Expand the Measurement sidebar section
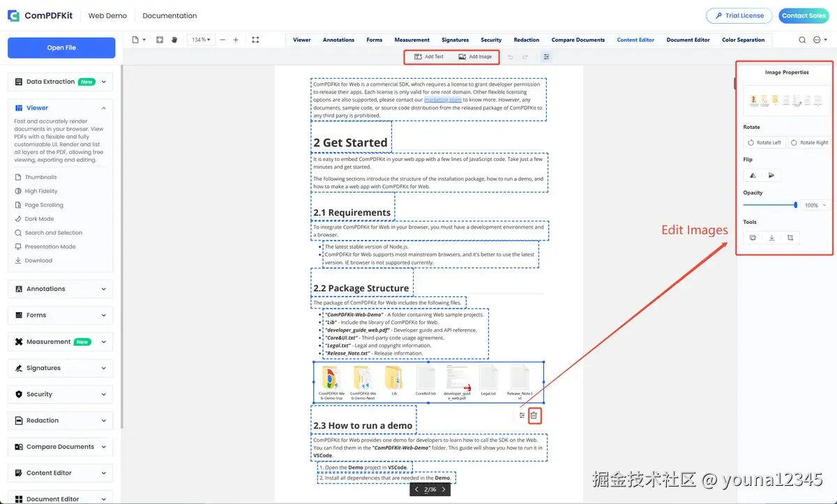Viewport: 837px width, 504px height. tap(60, 342)
